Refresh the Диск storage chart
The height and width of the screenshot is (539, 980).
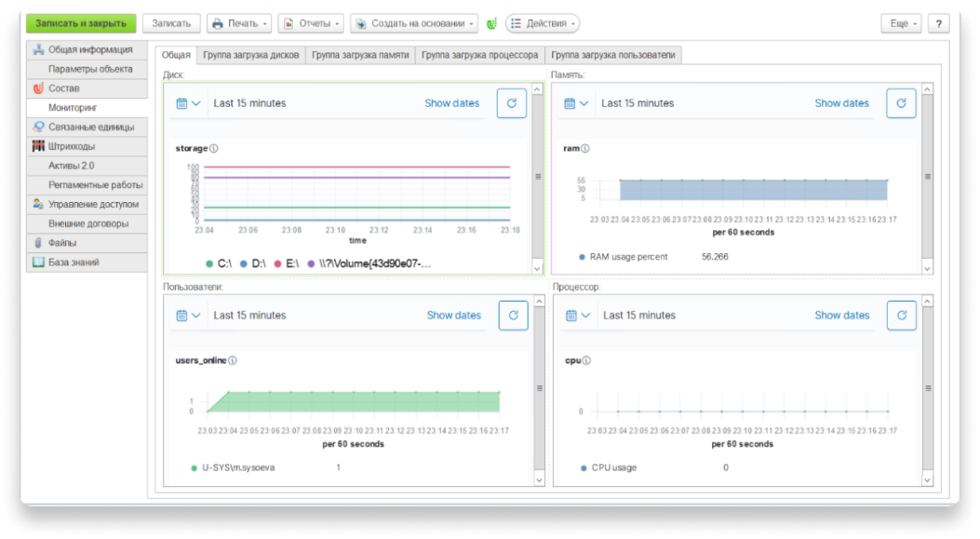point(511,103)
